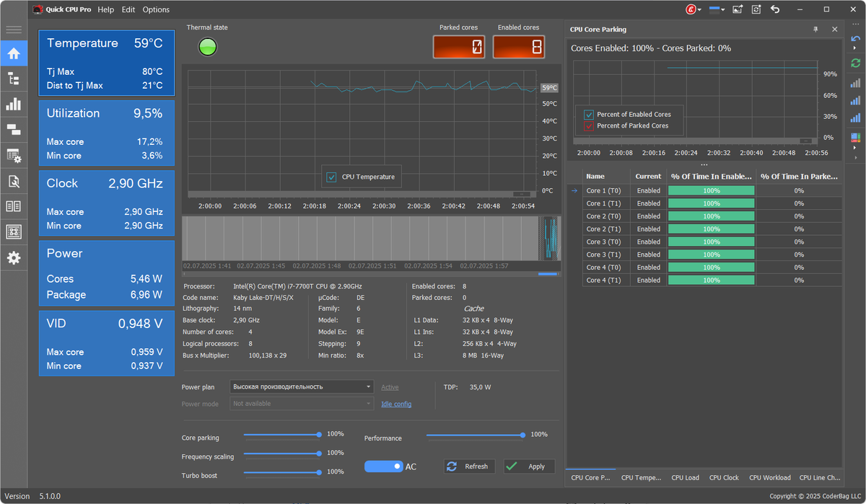Viewport: 866px width, 504px height.
Task: Expand arrow below colored blocks icon
Action: pos(855,147)
